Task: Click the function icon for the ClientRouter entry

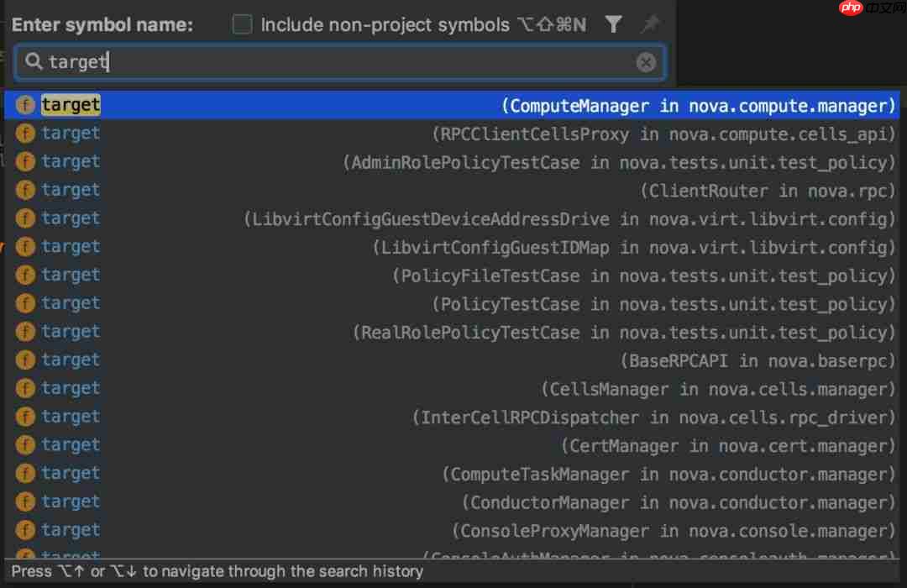Action: (25, 191)
